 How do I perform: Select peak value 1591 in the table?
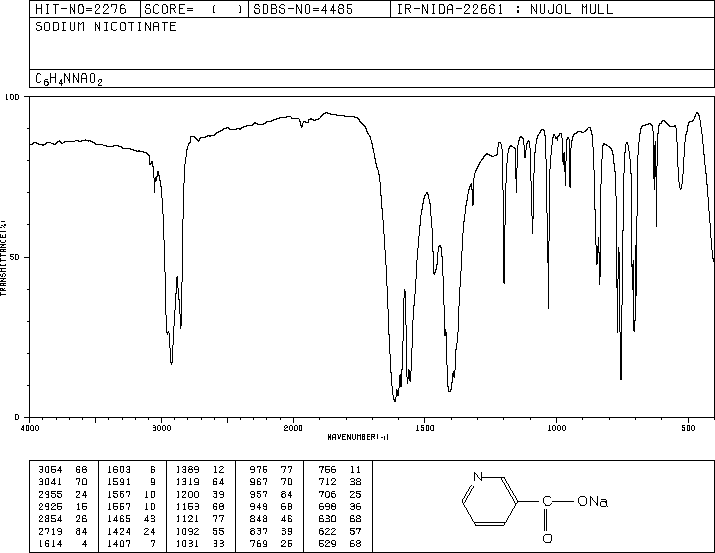(x=119, y=481)
